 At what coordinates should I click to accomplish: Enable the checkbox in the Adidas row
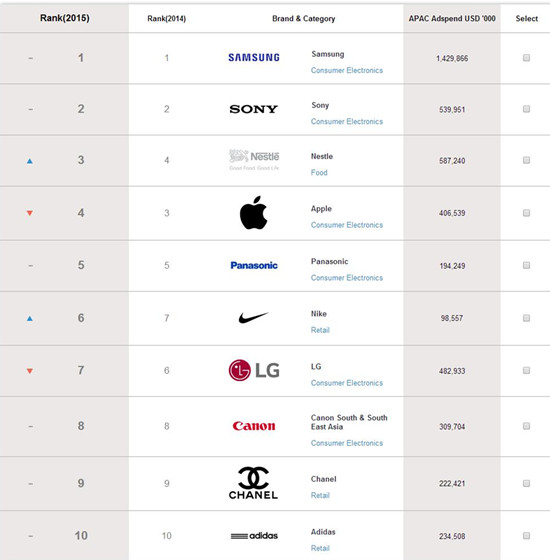tap(526, 535)
